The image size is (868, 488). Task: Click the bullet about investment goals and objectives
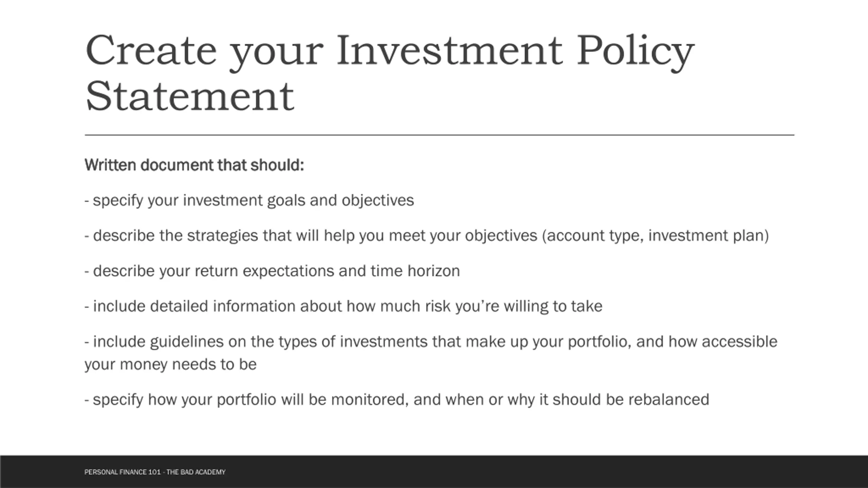(249, 201)
